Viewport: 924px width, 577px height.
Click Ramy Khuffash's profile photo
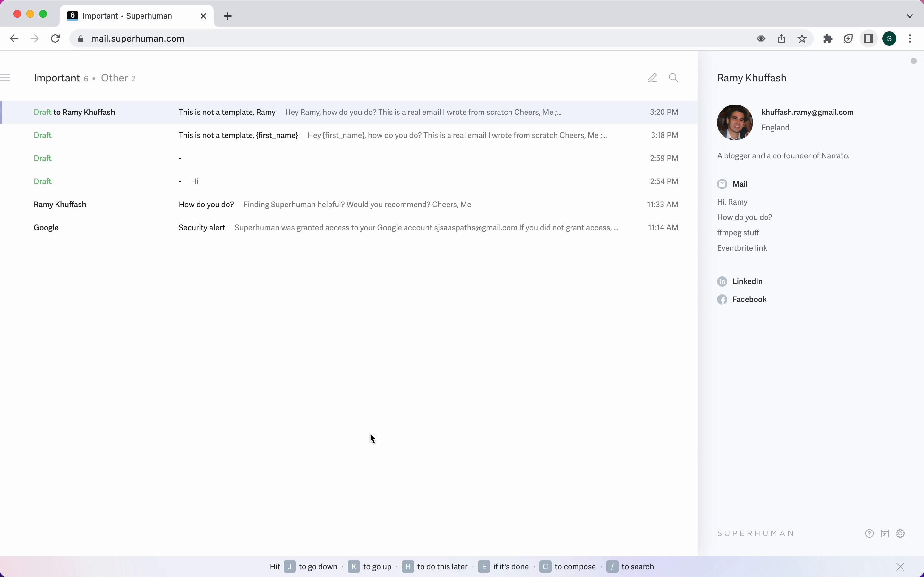click(735, 122)
